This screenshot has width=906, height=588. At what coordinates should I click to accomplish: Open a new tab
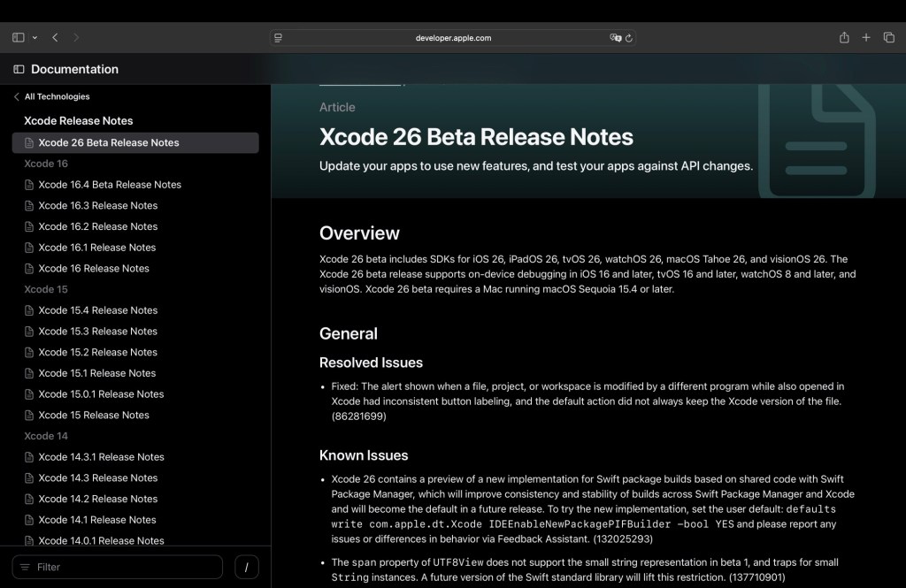point(866,38)
